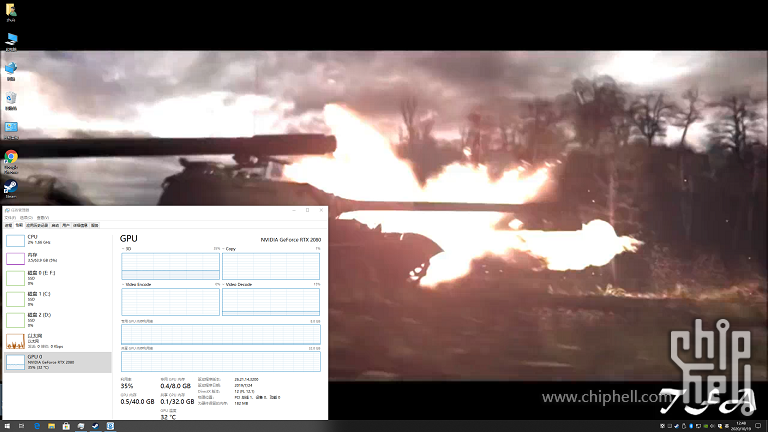768x432 pixels.
Task: Select the This PC desktop icon
Action: 11,42
